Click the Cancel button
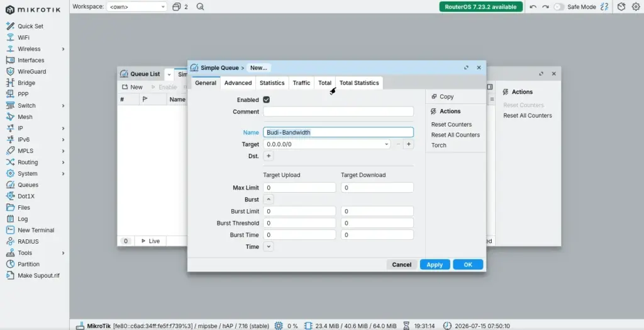This screenshot has width=644, height=330. coord(402,265)
